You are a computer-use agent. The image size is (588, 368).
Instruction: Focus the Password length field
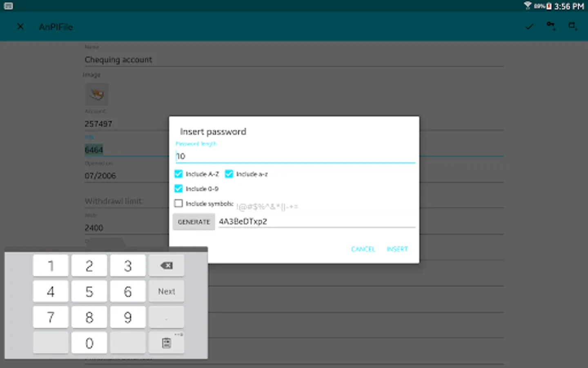point(295,156)
